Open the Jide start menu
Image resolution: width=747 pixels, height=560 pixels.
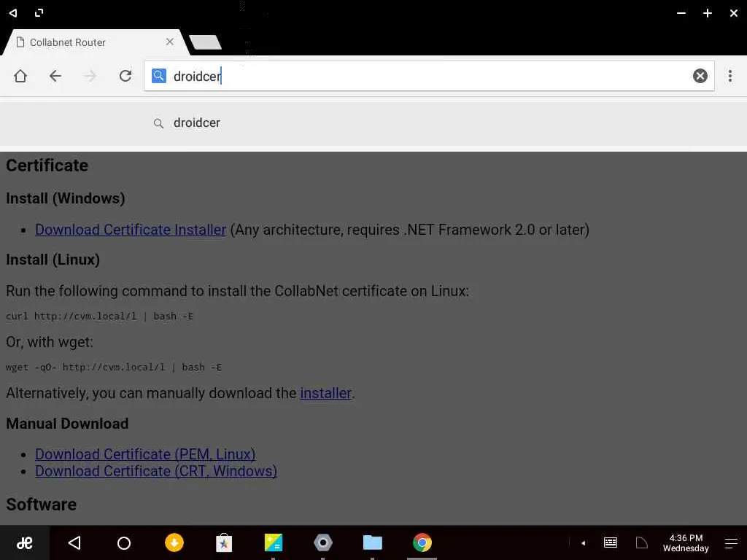click(x=24, y=542)
